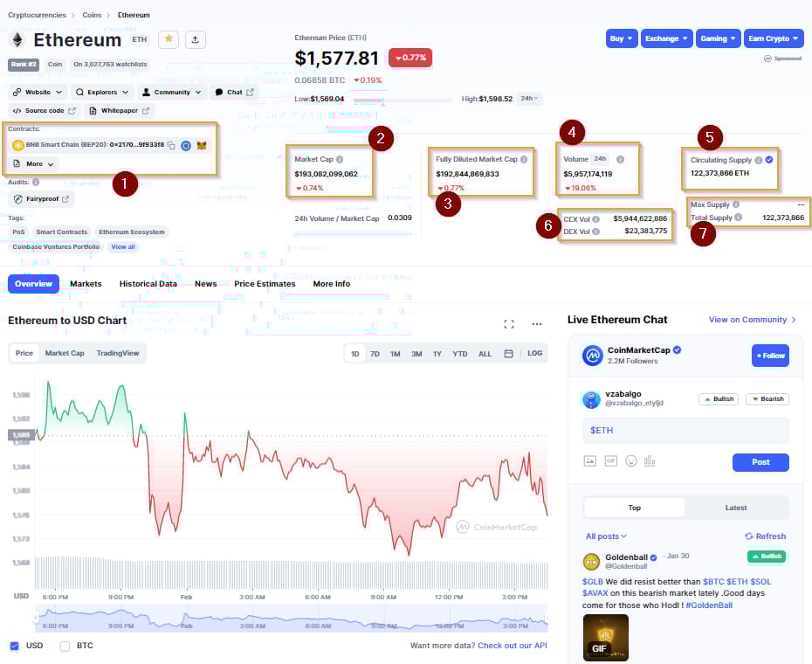
Task: Show Audits info icon
Action: click(x=36, y=182)
